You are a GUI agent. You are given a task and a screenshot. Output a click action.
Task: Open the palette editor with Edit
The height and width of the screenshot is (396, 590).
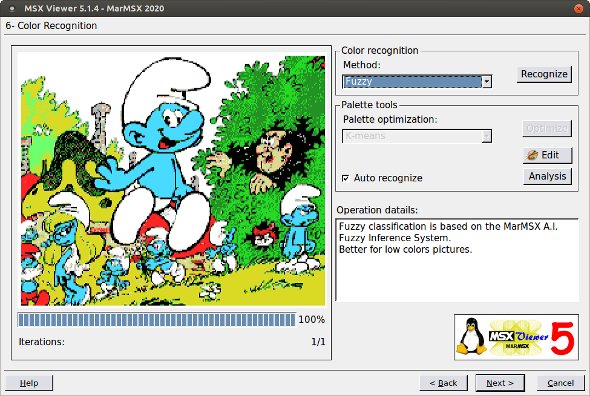[x=547, y=155]
